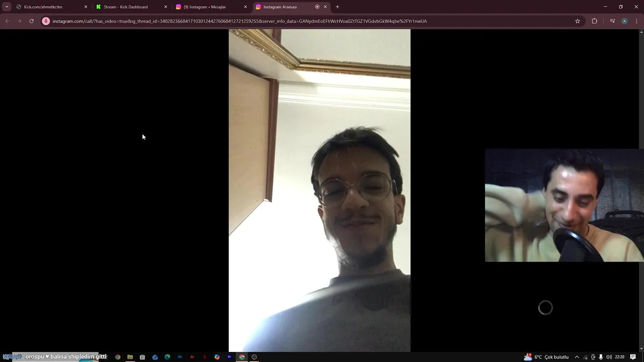Open the OBS Studio taskbar icon
This screenshot has width=644, height=362.
[x=254, y=357]
